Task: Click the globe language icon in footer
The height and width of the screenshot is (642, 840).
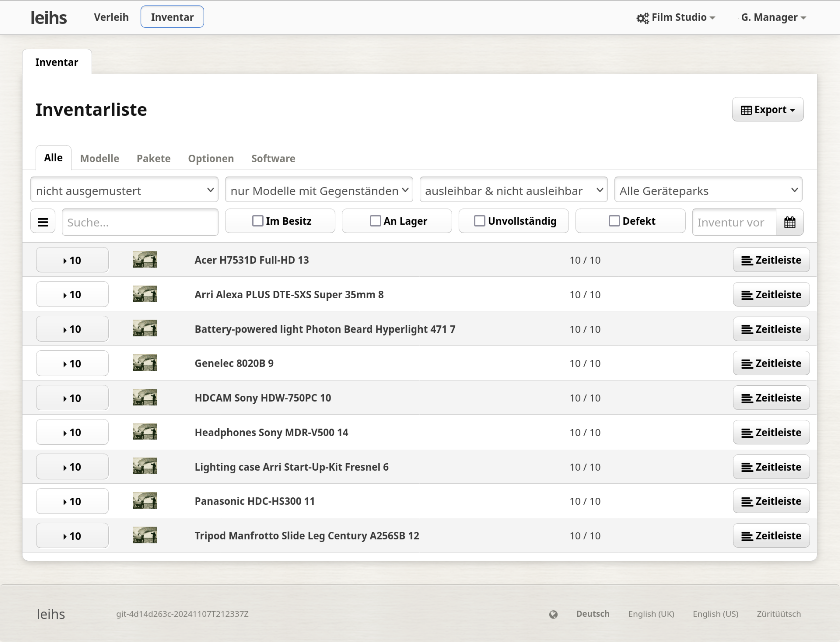Action: pyautogui.click(x=553, y=614)
